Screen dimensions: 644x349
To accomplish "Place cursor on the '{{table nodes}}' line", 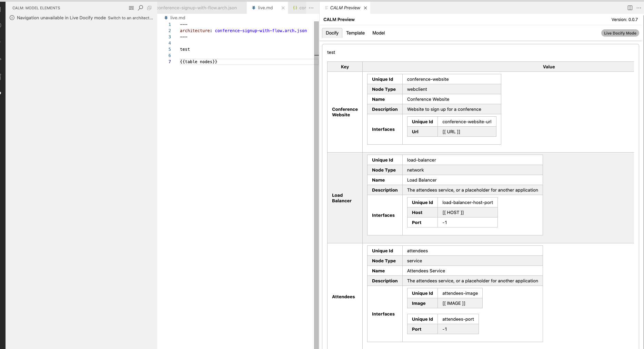I will (199, 62).
